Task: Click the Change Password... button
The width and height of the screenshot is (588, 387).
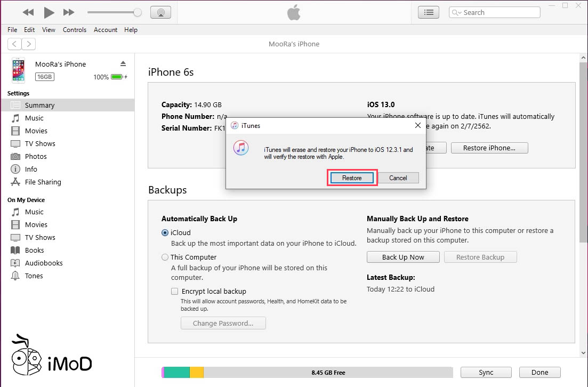Action: pos(223,323)
